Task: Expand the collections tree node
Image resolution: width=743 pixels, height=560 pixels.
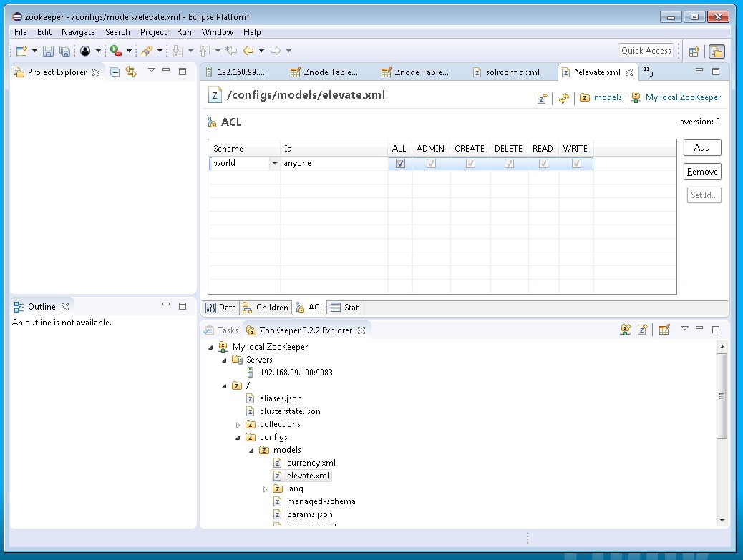Action: coord(239,425)
